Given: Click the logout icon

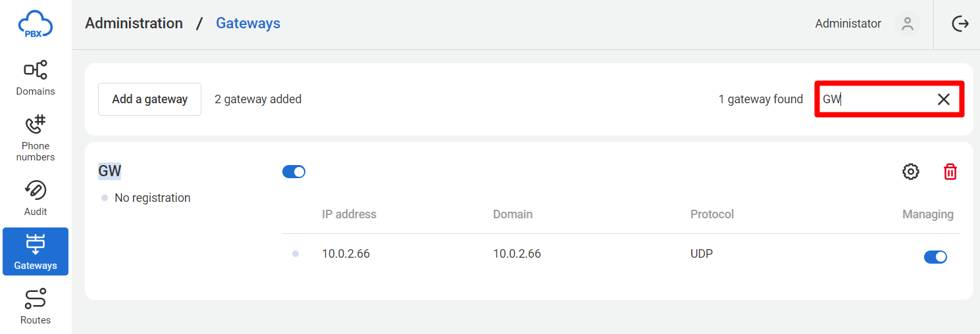Looking at the screenshot, I should tap(960, 24).
